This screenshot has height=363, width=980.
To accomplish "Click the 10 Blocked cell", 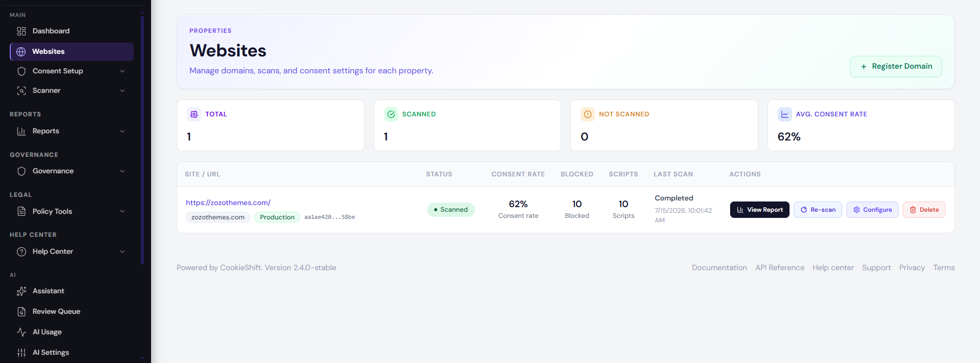I will click(x=577, y=209).
